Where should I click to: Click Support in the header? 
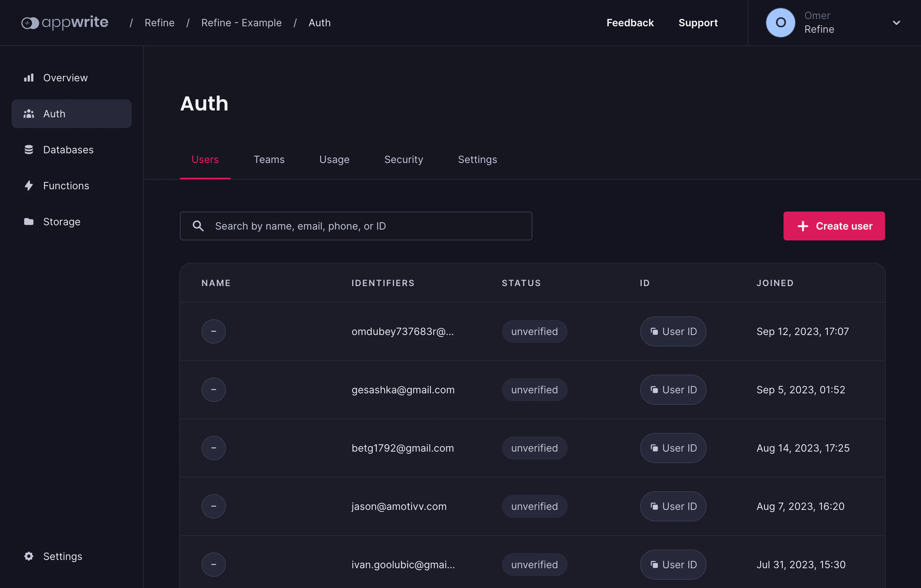698,23
